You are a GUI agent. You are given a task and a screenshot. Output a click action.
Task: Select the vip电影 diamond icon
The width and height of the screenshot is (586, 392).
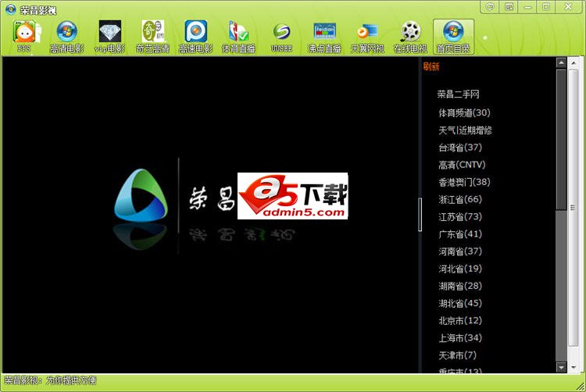110,37
